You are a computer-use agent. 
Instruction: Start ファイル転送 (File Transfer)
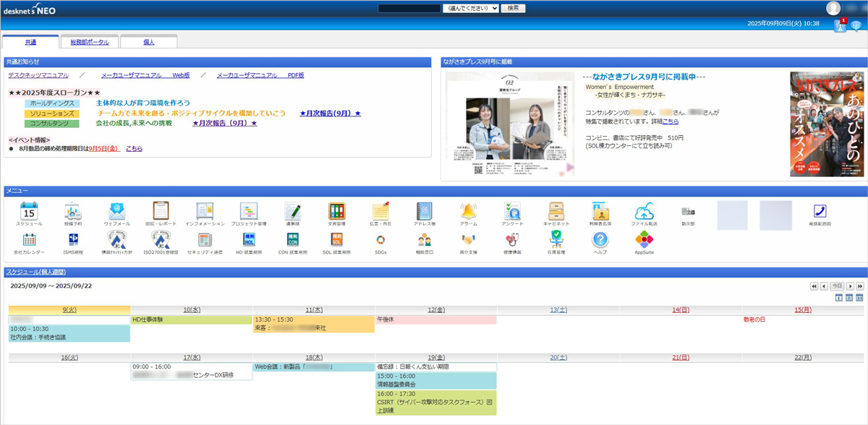[x=644, y=211]
